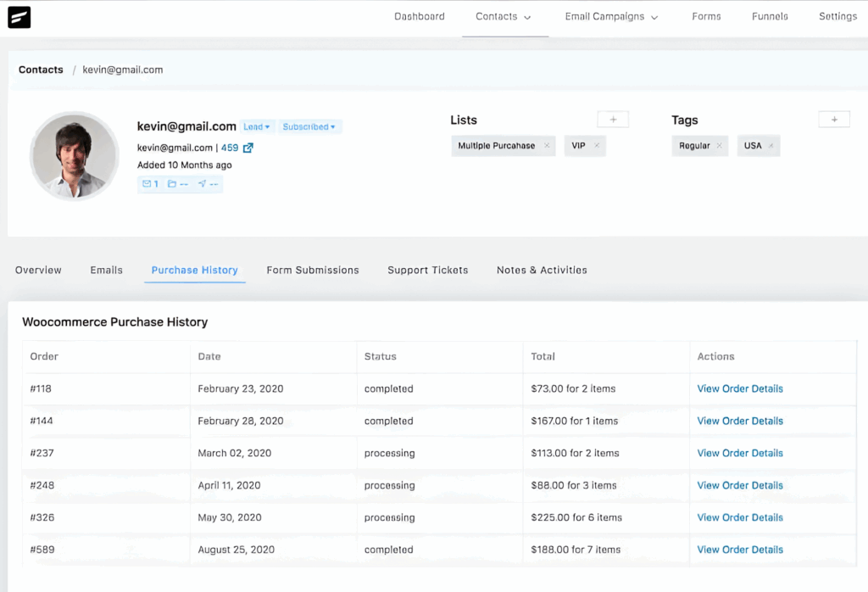Click the contact's profile photo
Screen dimensions: 868x592
(74, 155)
